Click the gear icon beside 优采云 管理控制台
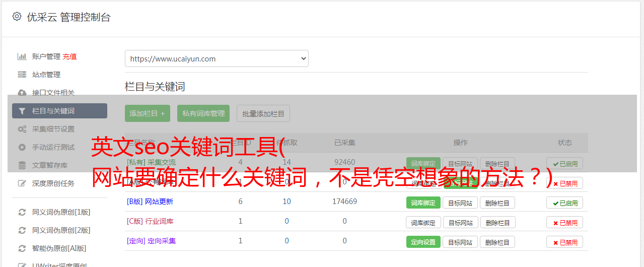644x267 pixels. pyautogui.click(x=17, y=17)
